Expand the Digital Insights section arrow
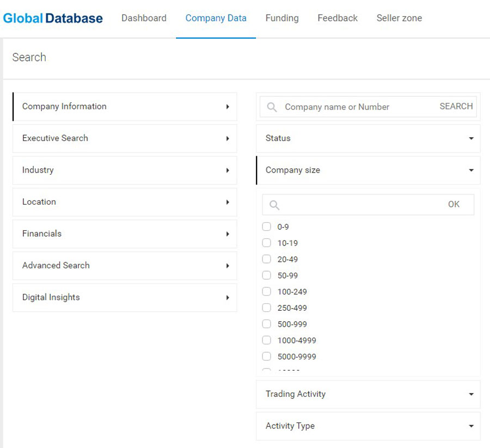The width and height of the screenshot is (490, 448). (228, 298)
